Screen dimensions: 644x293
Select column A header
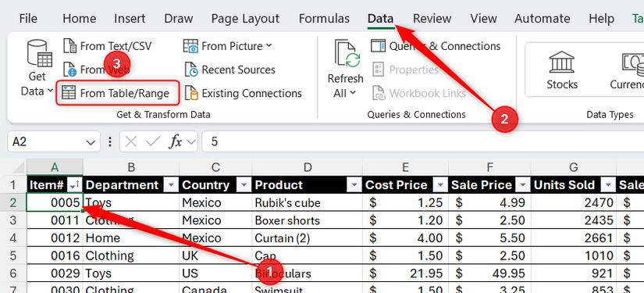click(55, 167)
